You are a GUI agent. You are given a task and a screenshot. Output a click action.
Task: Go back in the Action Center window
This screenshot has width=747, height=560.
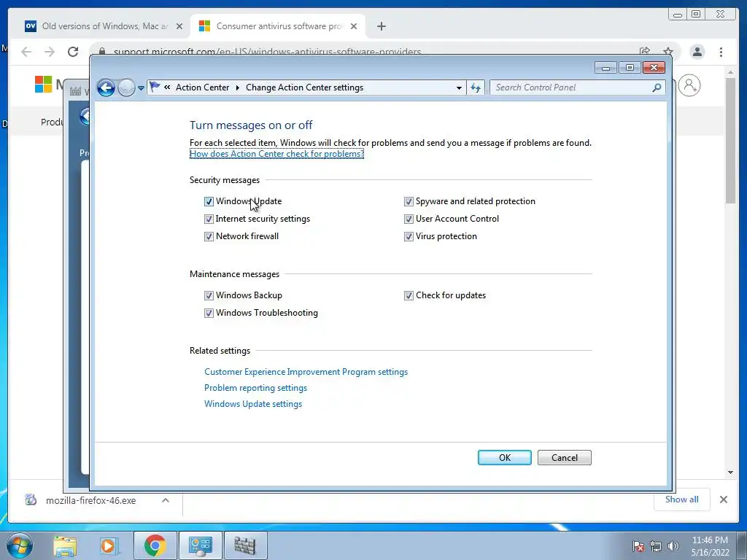point(106,87)
